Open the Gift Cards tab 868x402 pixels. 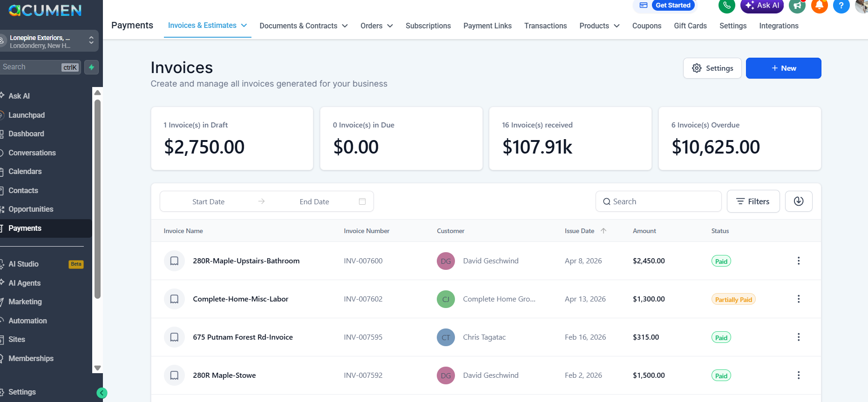point(690,26)
